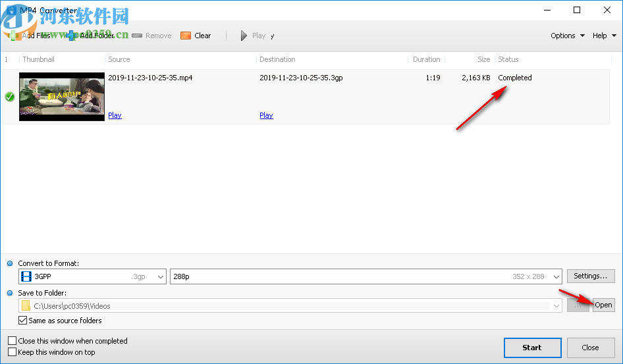Click the Start button

click(x=532, y=348)
